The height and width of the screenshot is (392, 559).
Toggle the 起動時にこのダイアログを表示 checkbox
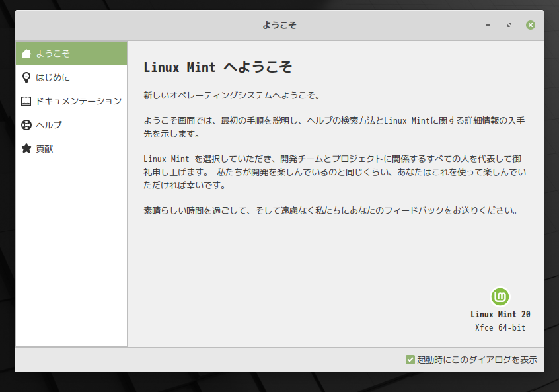410,360
